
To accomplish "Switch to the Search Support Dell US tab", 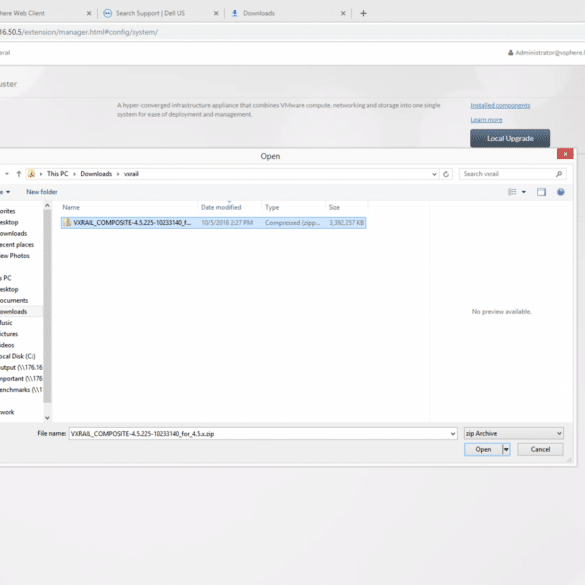I will [x=150, y=13].
